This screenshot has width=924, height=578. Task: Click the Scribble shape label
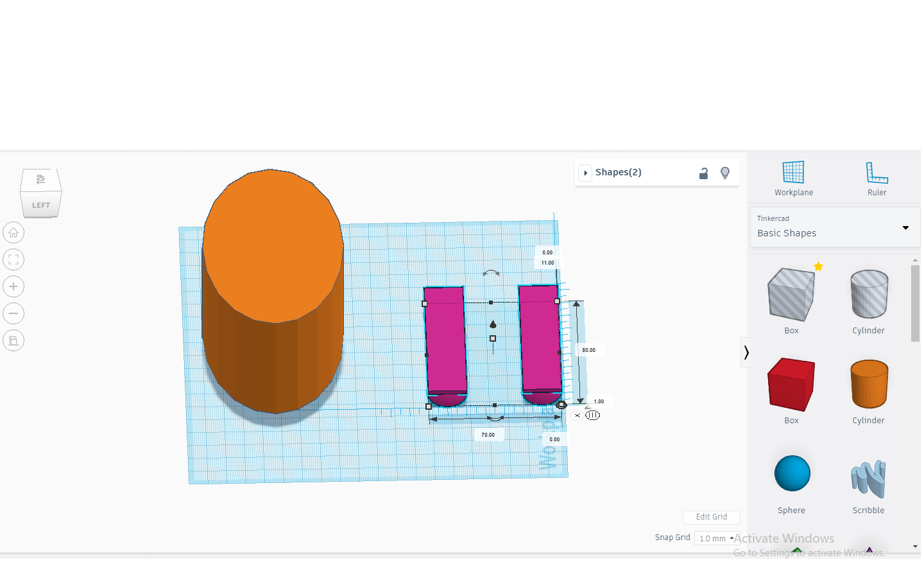pyautogui.click(x=868, y=511)
